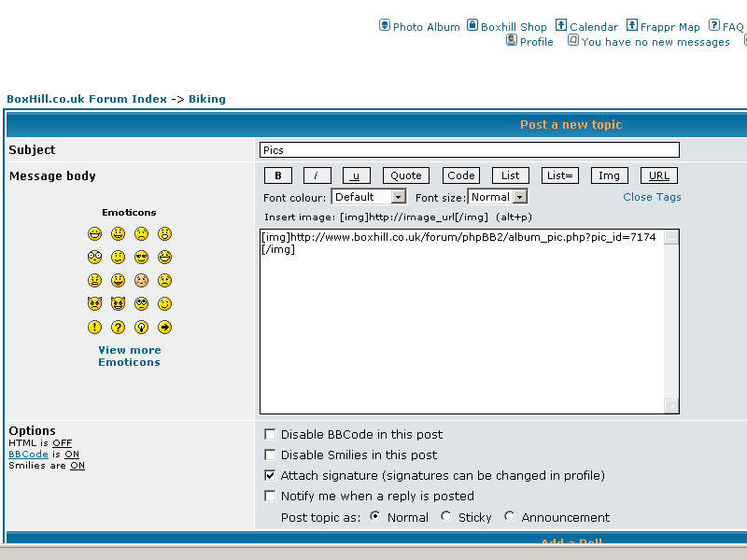Select Sticky as the post topic type
747x560 pixels.
click(446, 516)
